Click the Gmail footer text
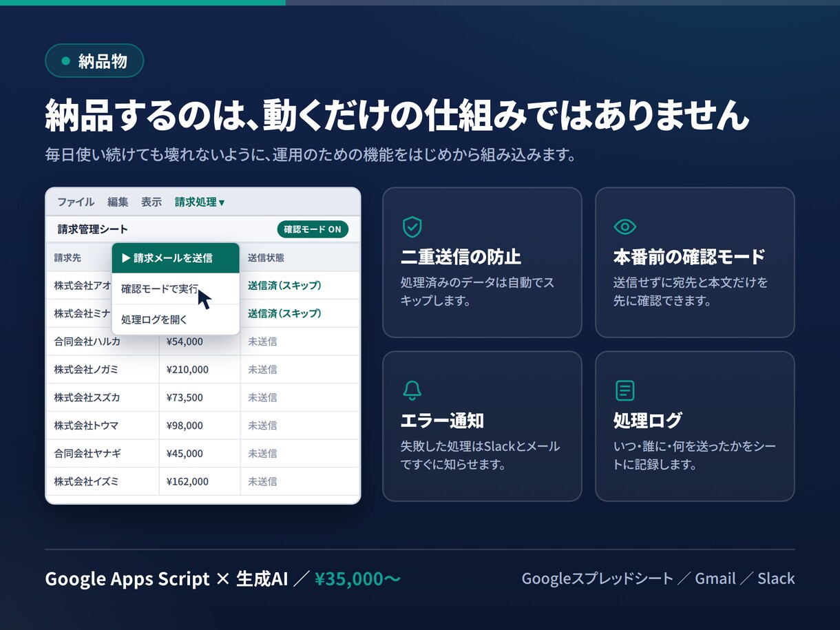This screenshot has height=630, width=840. pos(715,578)
